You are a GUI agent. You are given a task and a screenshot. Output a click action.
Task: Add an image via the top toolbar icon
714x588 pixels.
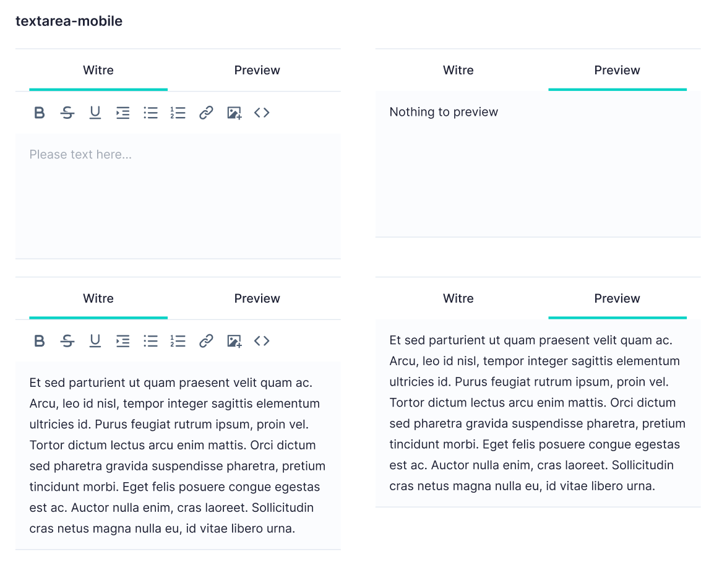click(234, 112)
